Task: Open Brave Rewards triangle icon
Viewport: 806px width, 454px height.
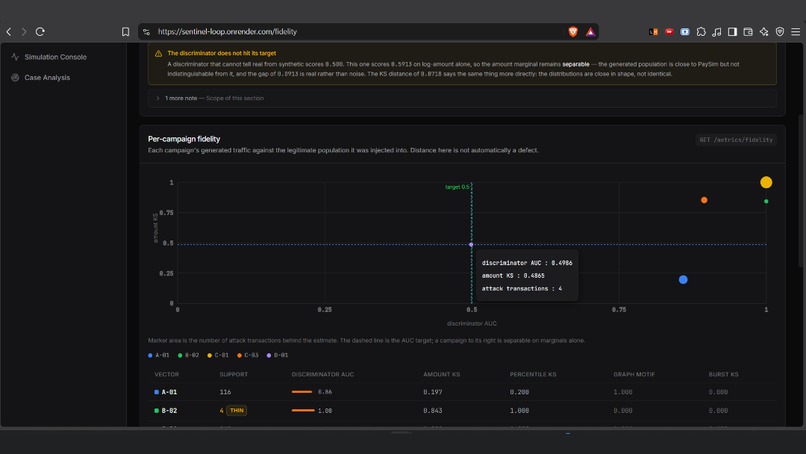Action: coord(591,32)
